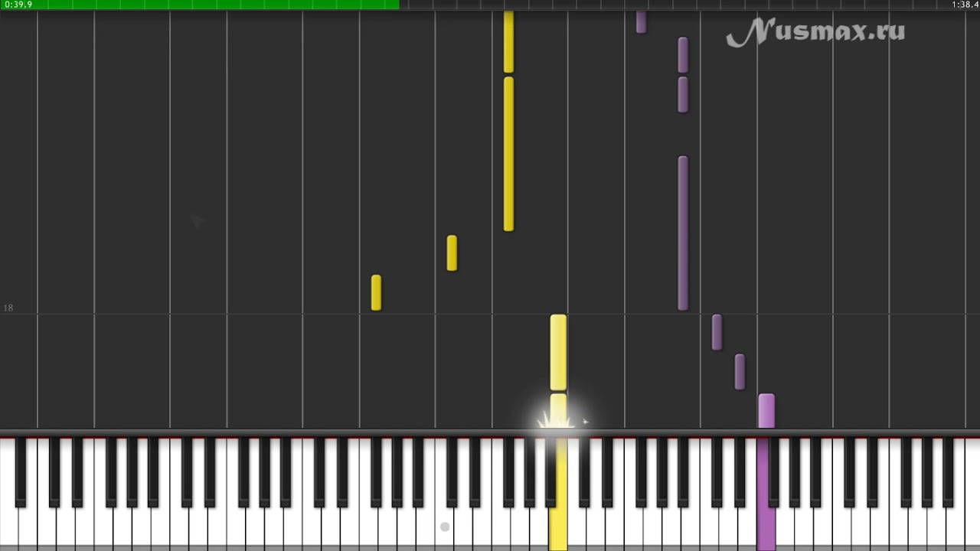Seek to the unplayed dark part of the progress bar
This screenshot has width=980, height=551.
(674, 5)
